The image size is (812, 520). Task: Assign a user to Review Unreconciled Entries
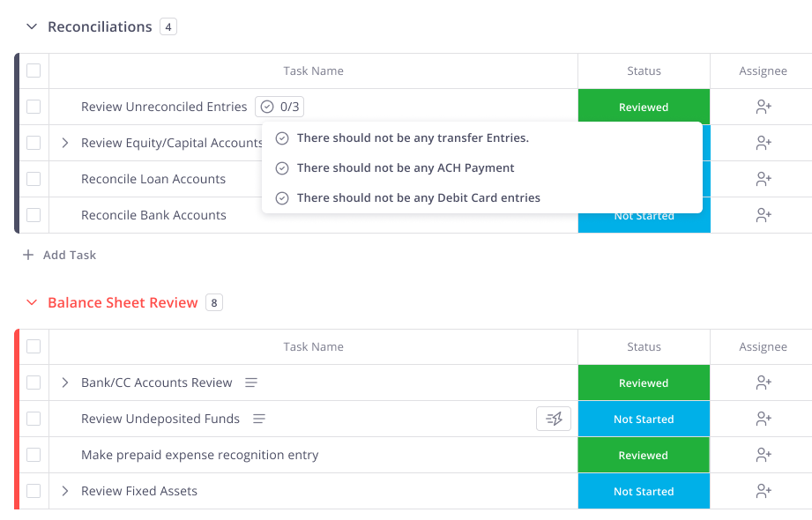coord(764,107)
